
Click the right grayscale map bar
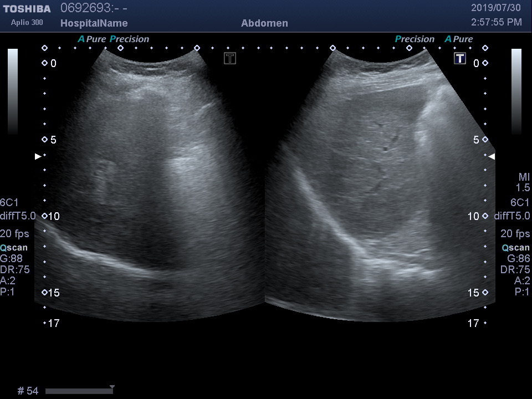pos(516,91)
